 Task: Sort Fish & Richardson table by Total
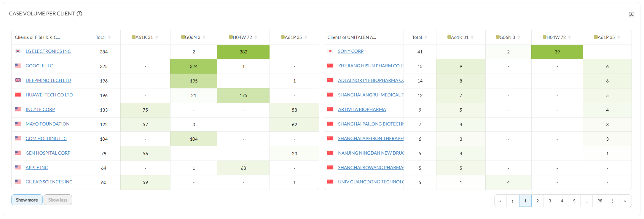[x=109, y=37]
